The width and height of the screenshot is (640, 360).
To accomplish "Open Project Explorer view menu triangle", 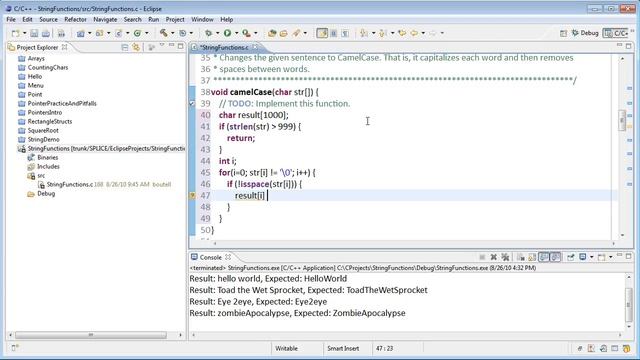I will (x=162, y=45).
